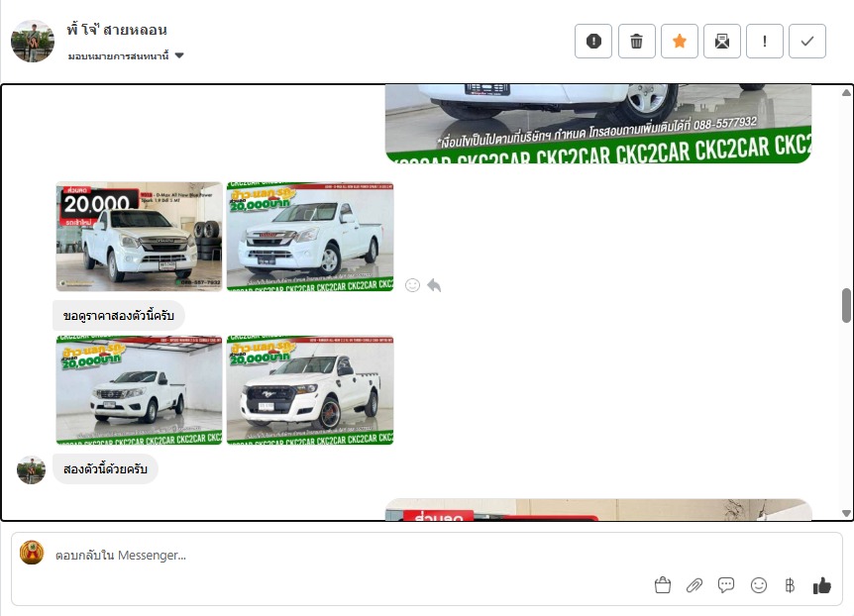Click the contact name in the header
Screen dimensions: 854x616
tap(117, 30)
